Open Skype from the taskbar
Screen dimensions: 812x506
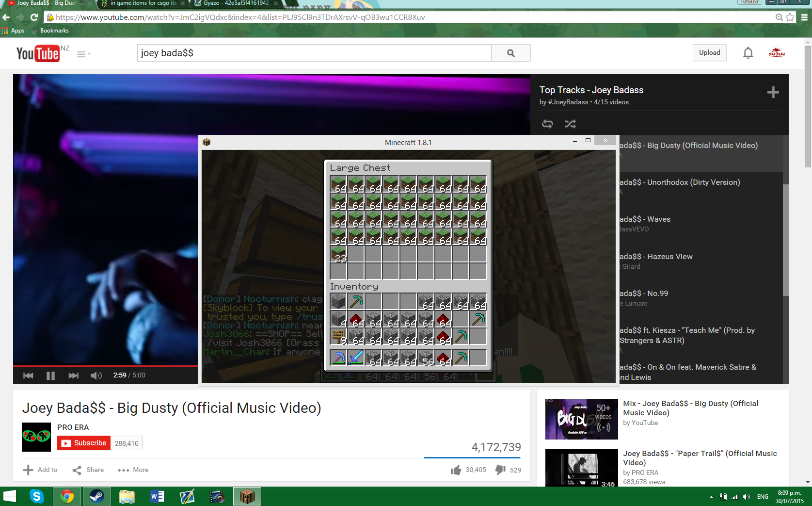coord(37,496)
